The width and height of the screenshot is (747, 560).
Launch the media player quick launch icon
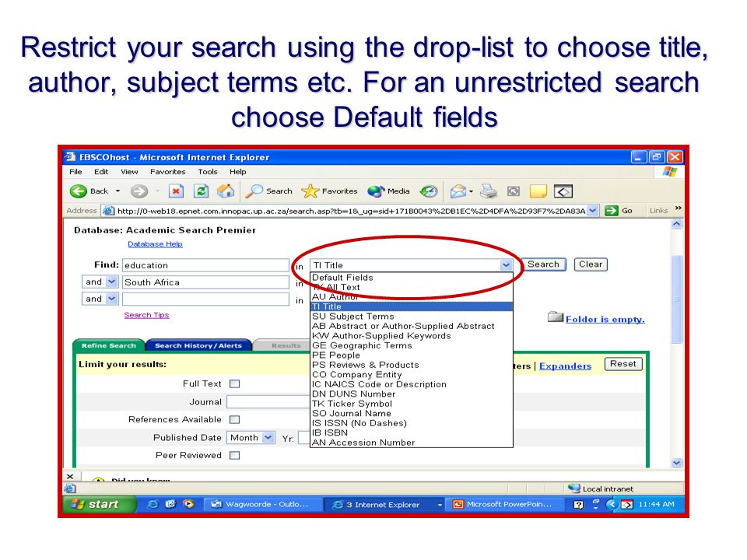[x=188, y=504]
